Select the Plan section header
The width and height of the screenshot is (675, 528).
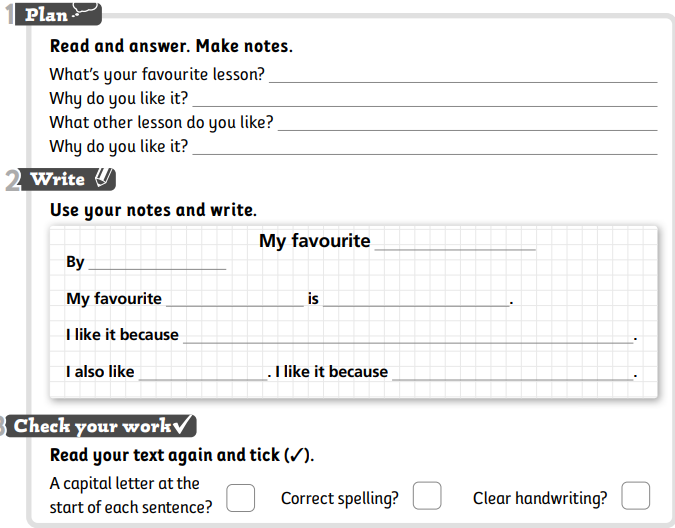tap(46, 15)
